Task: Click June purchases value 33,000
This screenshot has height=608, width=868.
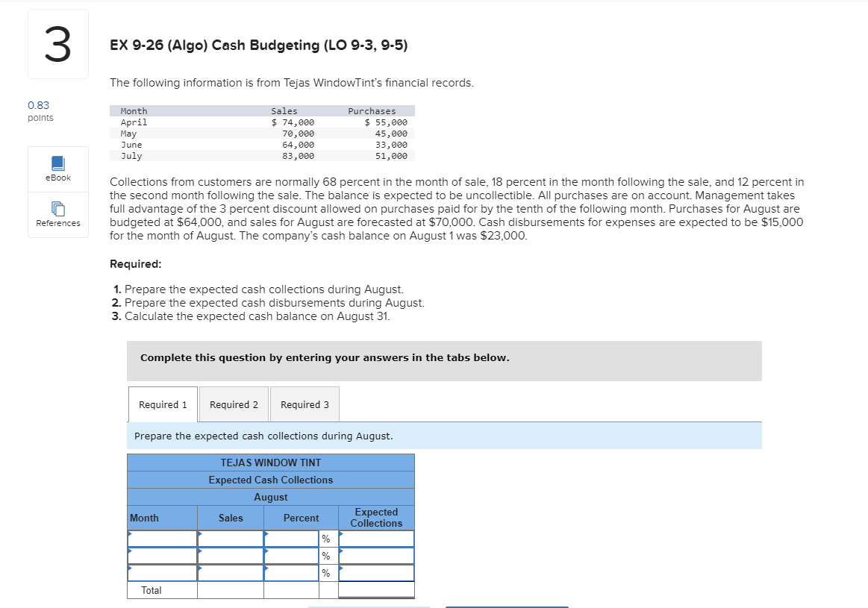Action: point(391,145)
